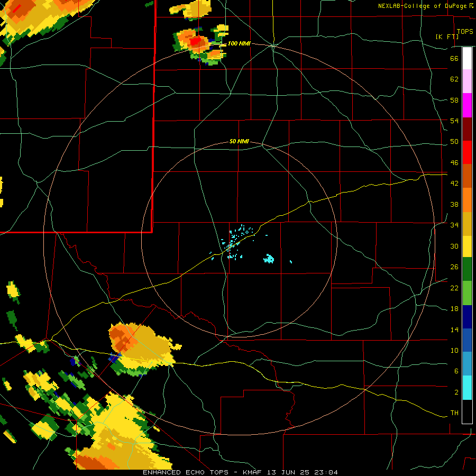Image resolution: width=476 pixels, height=476 pixels.
Task: Click the legend value 14
Action: [x=454, y=329]
